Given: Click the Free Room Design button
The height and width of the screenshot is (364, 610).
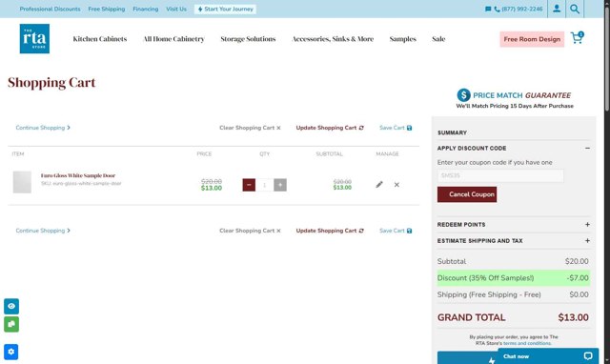Looking at the screenshot, I should coord(532,39).
